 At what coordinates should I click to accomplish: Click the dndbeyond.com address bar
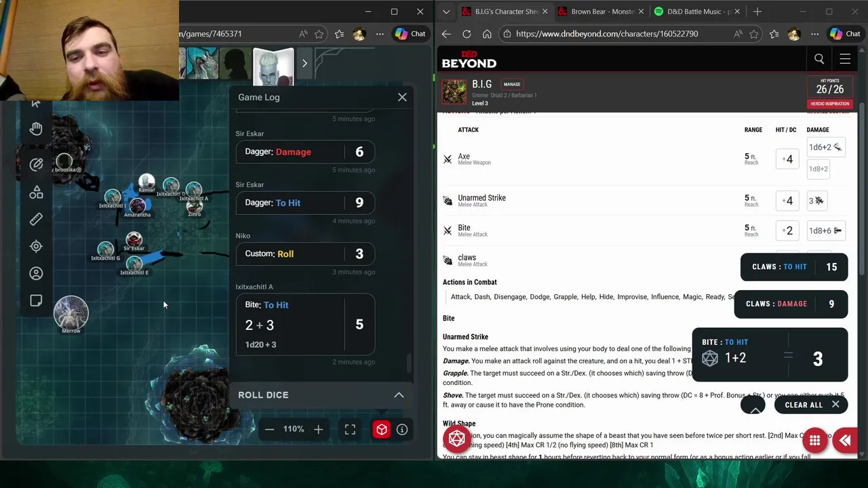tap(607, 34)
